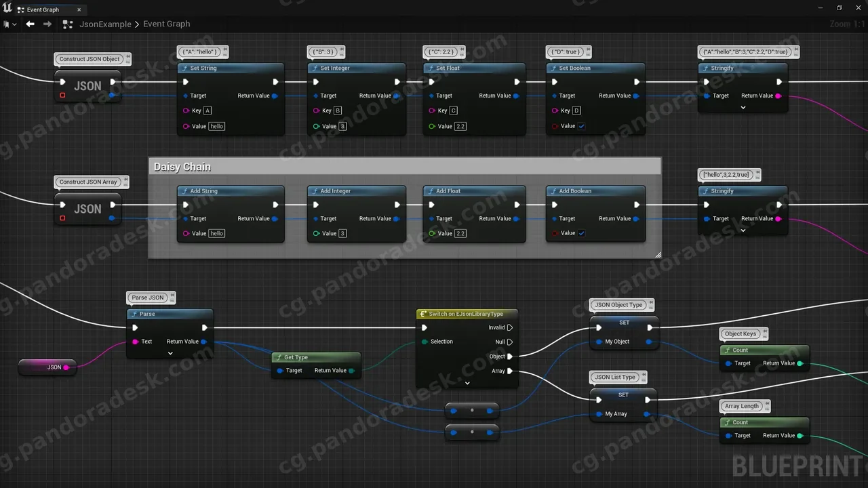The image size is (868, 488).
Task: Click the Forward navigation arrow
Action: pyautogui.click(x=47, y=24)
